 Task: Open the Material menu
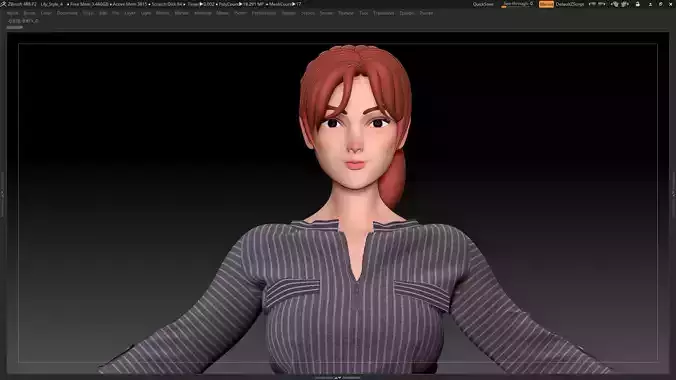[x=203, y=13]
